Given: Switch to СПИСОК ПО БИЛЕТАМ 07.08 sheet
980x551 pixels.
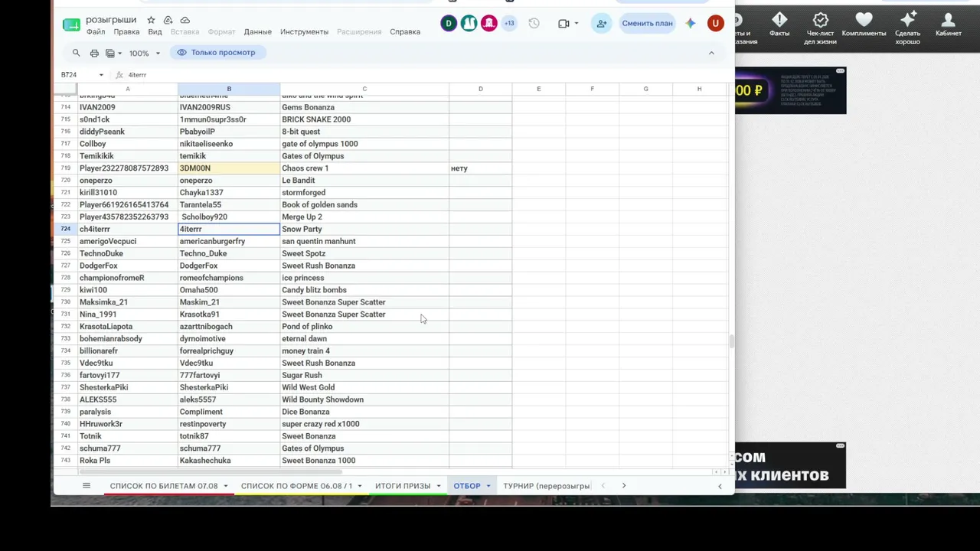Looking at the screenshot, I should tap(164, 486).
